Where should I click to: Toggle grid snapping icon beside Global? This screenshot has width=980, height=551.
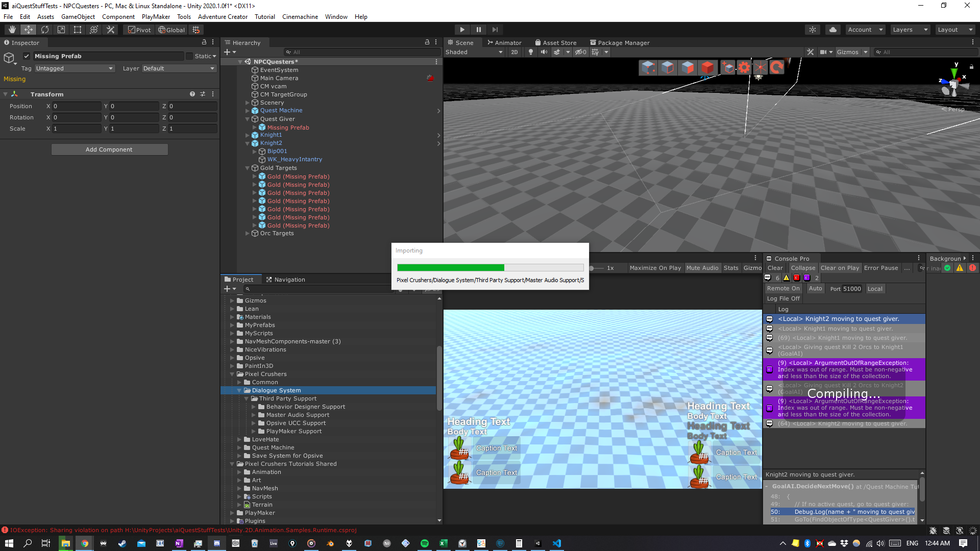click(x=196, y=30)
